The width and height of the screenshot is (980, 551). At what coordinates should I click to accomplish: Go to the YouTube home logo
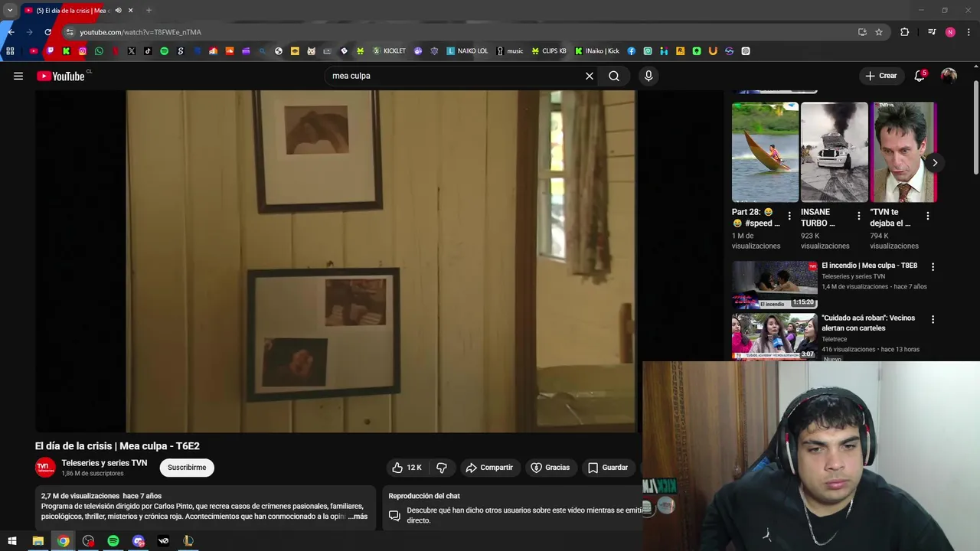pyautogui.click(x=60, y=76)
